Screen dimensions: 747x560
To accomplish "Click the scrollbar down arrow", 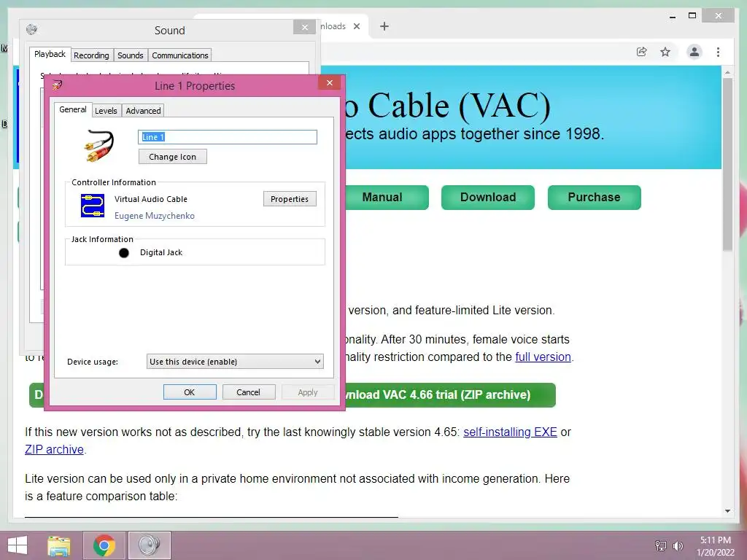I will (727, 511).
